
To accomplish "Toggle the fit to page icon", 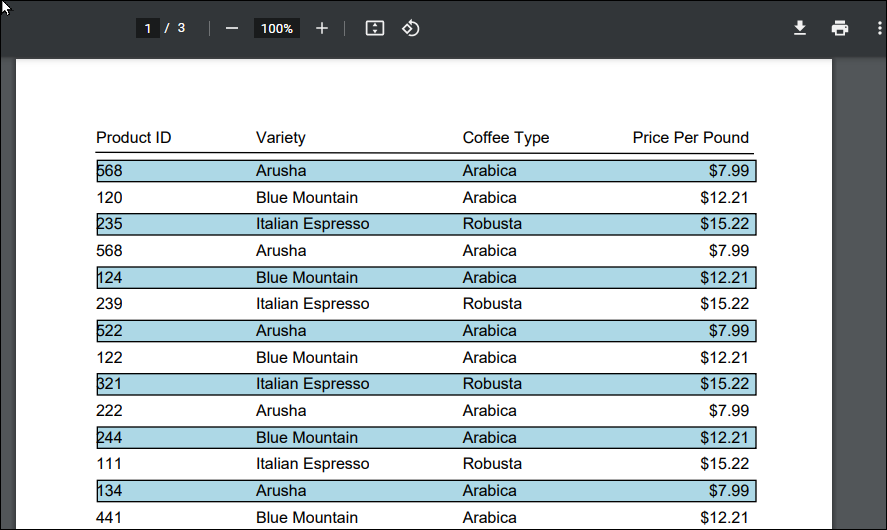I will click(x=375, y=28).
